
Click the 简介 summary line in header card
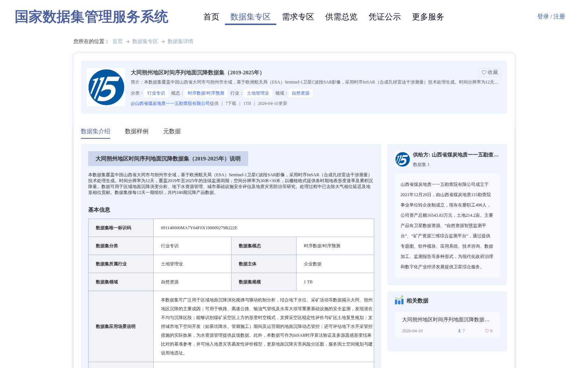click(315, 82)
